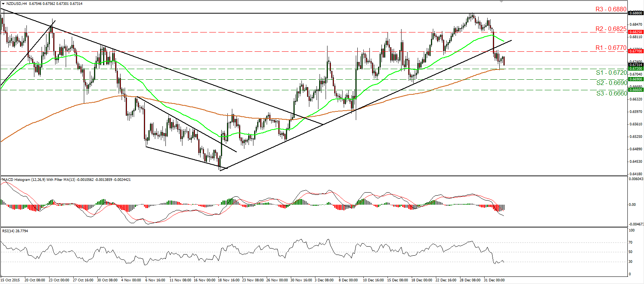
Task: Click the green 0.66900 price tag
Action: click(636, 79)
